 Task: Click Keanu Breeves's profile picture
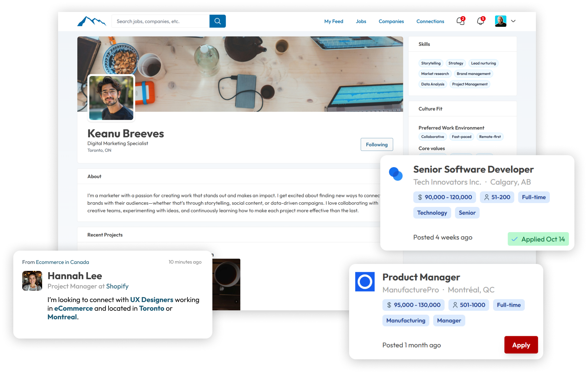(111, 98)
